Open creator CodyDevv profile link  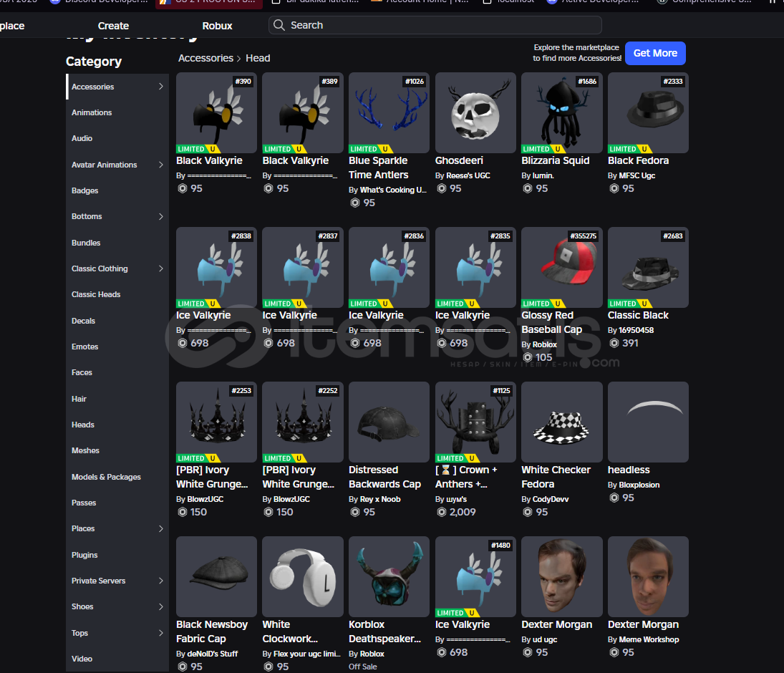point(551,499)
